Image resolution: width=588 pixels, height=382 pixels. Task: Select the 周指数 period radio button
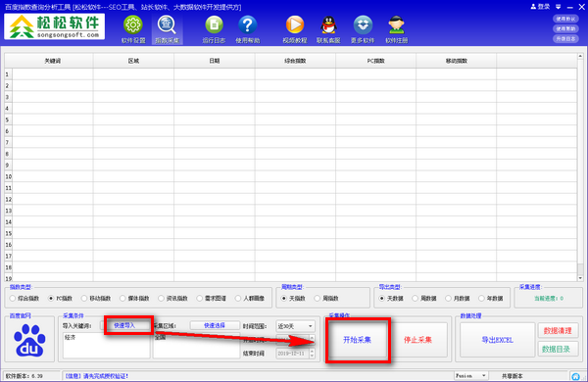click(318, 299)
